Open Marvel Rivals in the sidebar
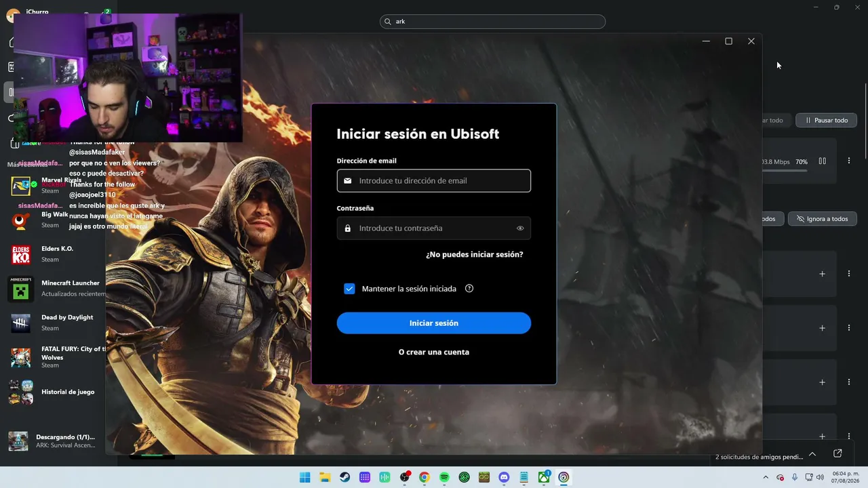This screenshot has width=868, height=488. click(x=54, y=185)
